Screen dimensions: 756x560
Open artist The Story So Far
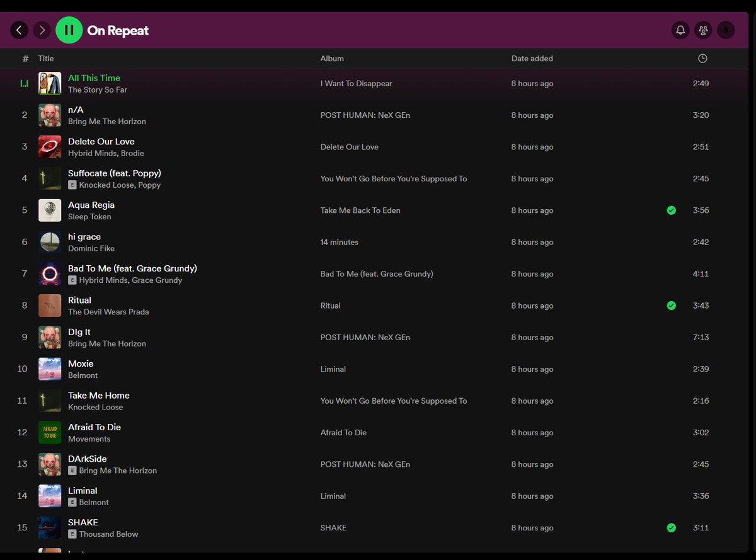(x=98, y=90)
